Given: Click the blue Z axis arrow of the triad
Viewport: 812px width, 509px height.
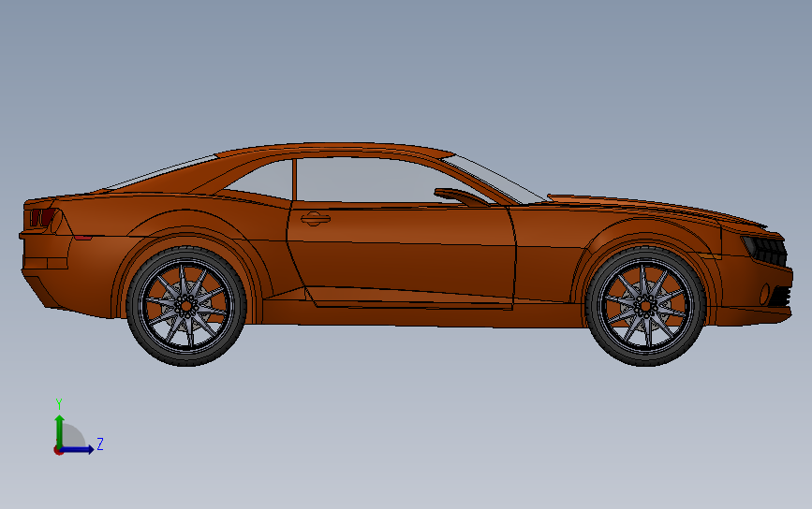Looking at the screenshot, I should click(x=78, y=449).
